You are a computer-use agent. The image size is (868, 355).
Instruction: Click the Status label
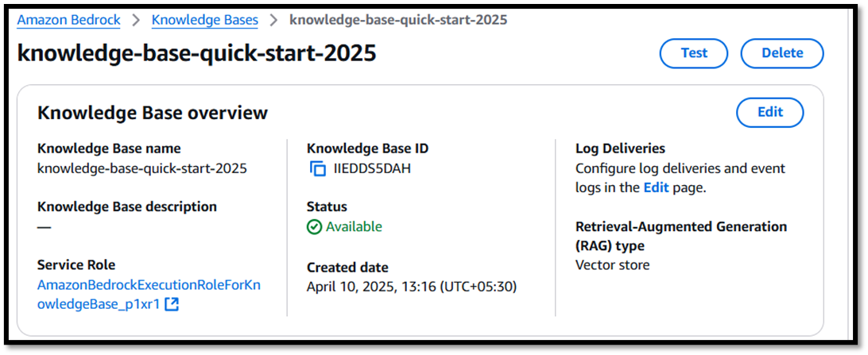327,206
